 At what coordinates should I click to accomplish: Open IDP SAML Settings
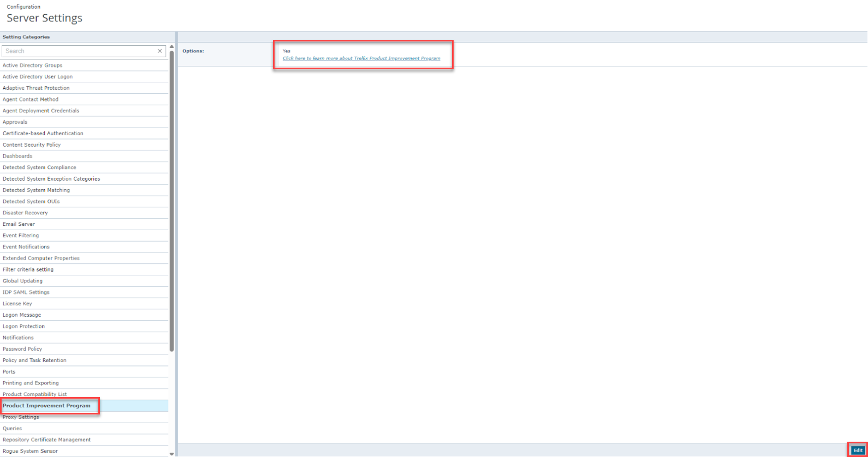tap(84, 292)
